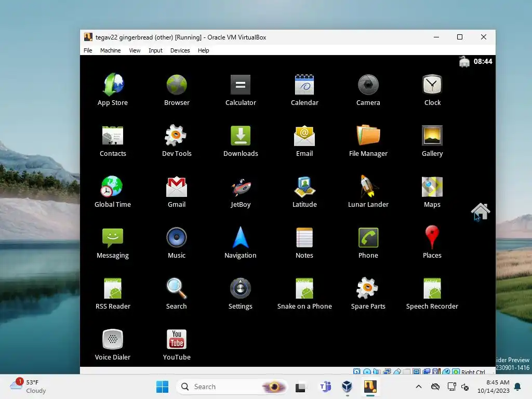Open the Calendar app

point(304,89)
